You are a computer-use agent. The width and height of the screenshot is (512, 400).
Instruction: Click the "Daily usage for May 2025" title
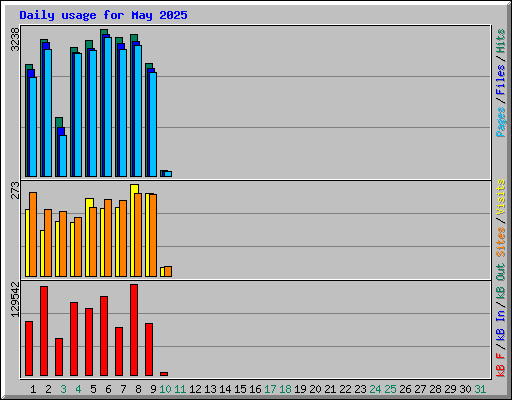point(103,15)
